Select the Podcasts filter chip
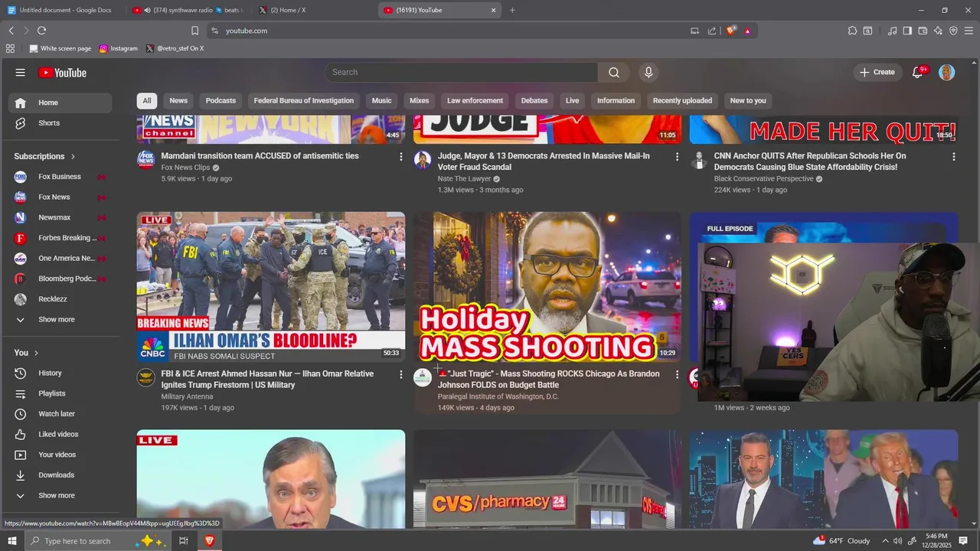This screenshot has width=980, height=551. point(220,101)
